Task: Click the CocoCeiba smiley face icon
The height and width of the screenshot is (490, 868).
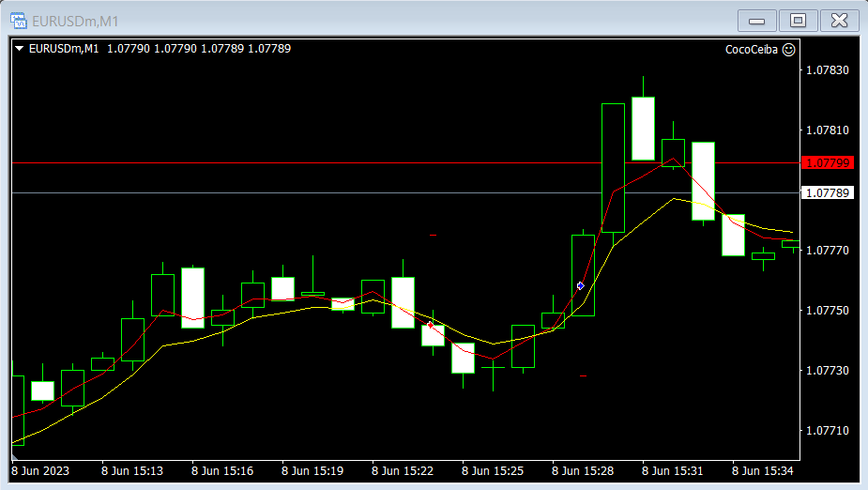Action: 789,49
